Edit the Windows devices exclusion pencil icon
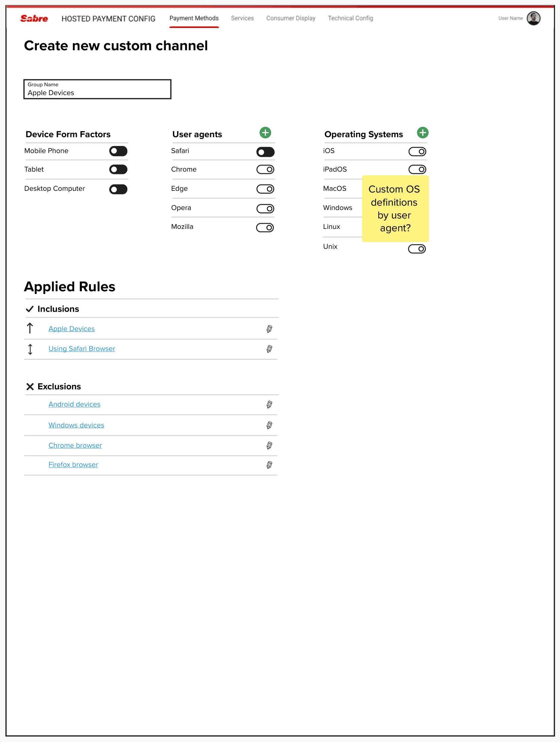The height and width of the screenshot is (742, 560). coord(269,425)
